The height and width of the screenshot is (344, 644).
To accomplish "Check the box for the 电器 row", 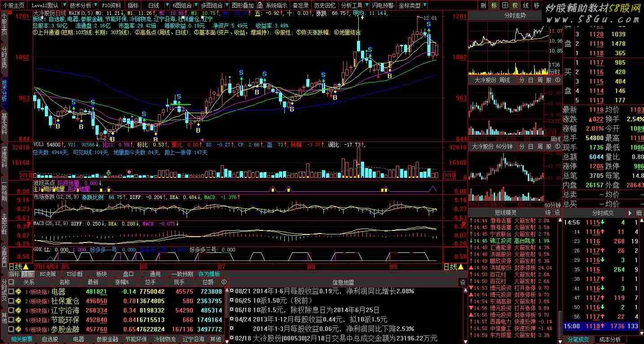I will (12, 292).
